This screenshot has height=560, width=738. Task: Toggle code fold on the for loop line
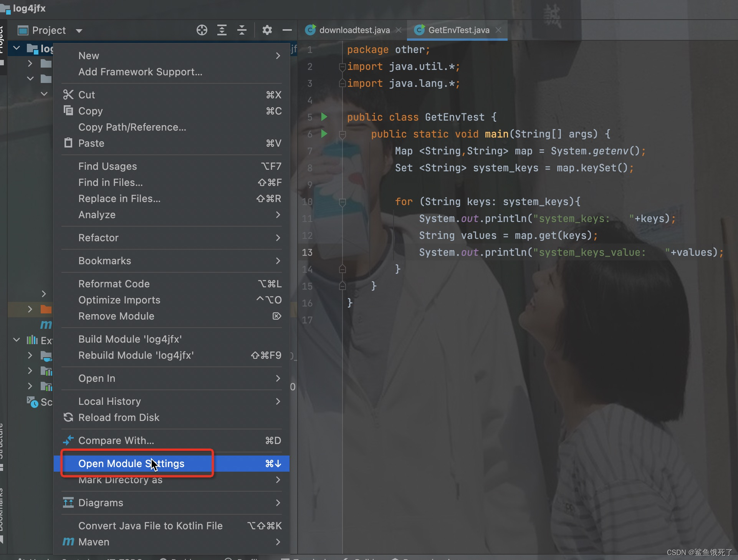point(343,202)
